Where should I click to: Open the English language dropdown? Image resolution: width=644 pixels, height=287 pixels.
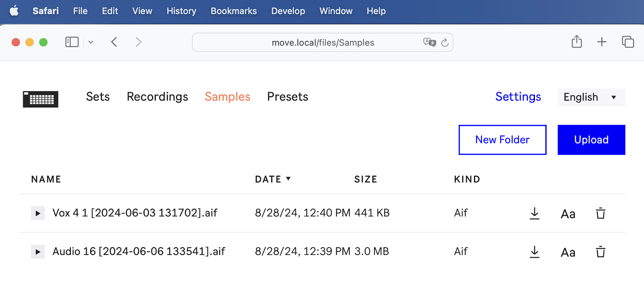tap(591, 97)
